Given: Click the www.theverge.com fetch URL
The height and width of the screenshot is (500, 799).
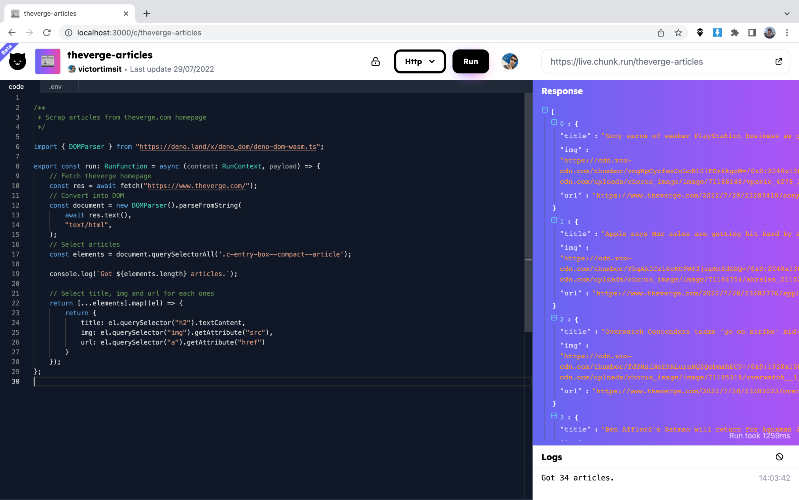Looking at the screenshot, I should (x=198, y=186).
